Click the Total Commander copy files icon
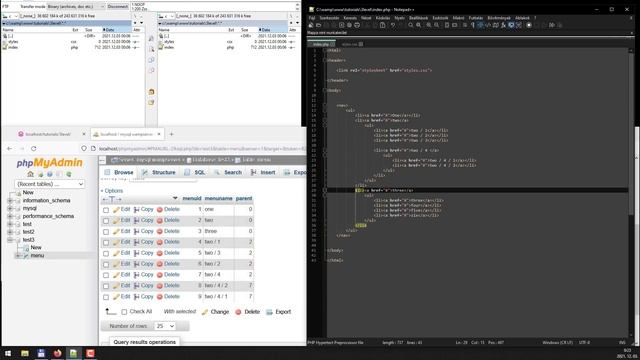 point(151,60)
